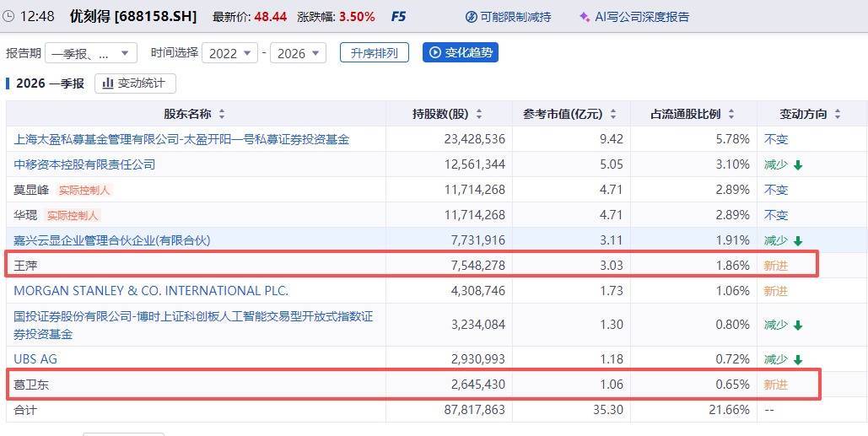Sort by 参考市值(亿元) column arrows
Image resolution: width=868 pixels, height=436 pixels.
pos(612,114)
